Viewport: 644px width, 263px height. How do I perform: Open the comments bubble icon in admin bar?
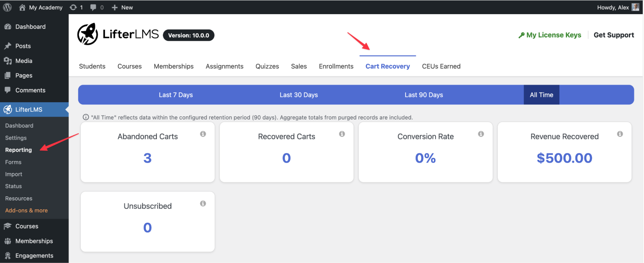[x=93, y=7]
